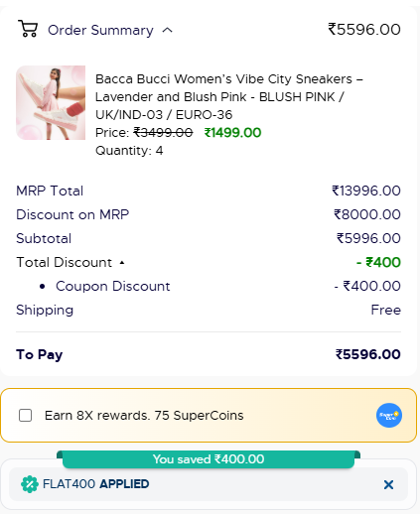Image resolution: width=420 pixels, height=514 pixels.
Task: Click the Earn 8X rewards SuperCoins text
Action: coord(144,415)
